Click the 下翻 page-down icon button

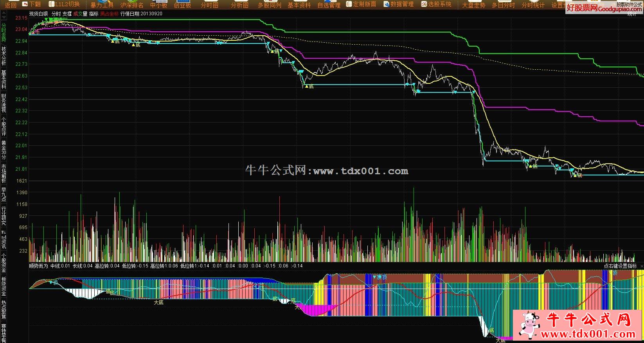point(31,4)
